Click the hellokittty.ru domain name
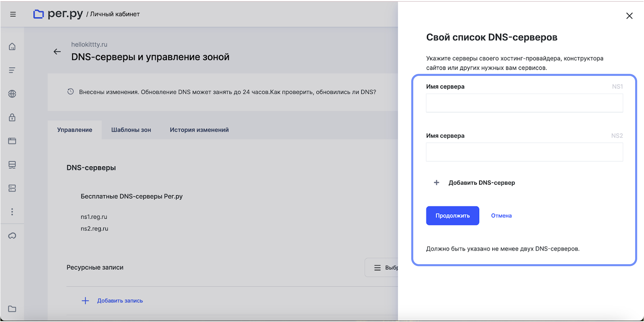Viewport: 644px width, 322px height. (89, 44)
